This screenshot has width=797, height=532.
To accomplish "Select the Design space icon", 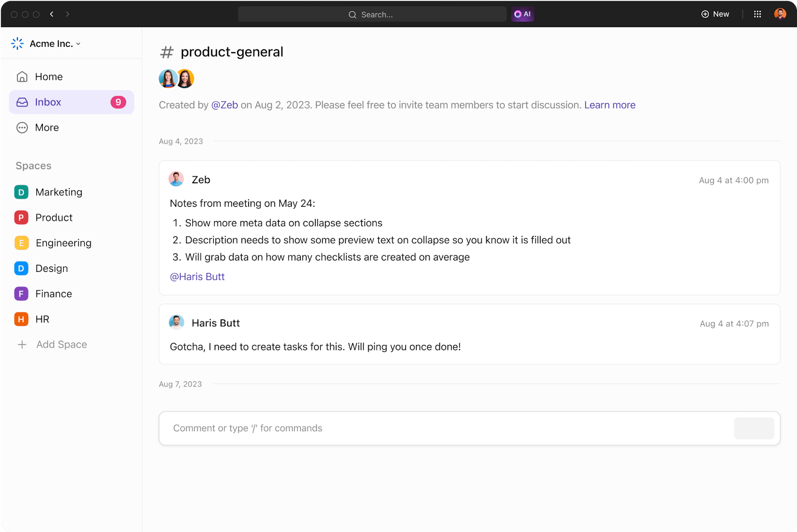I will point(21,268).
